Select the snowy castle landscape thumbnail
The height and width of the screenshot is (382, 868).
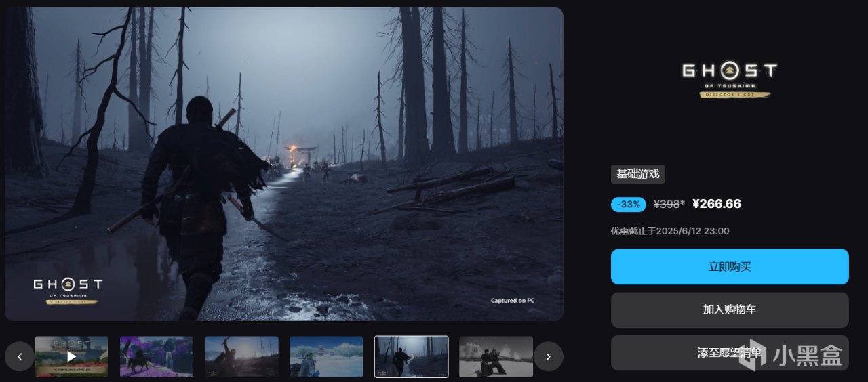(326, 356)
